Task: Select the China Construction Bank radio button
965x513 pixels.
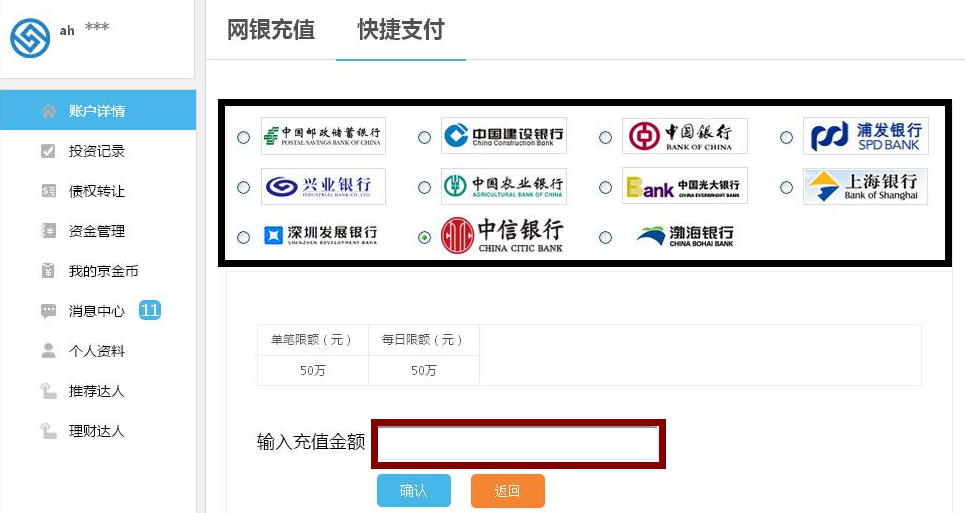Action: (x=425, y=137)
